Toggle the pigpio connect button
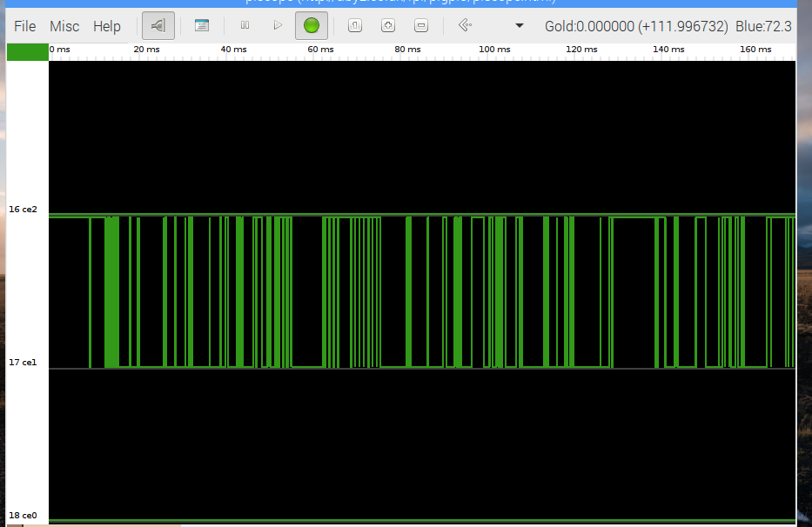Image resolution: width=812 pixels, height=527 pixels. pos(158,25)
